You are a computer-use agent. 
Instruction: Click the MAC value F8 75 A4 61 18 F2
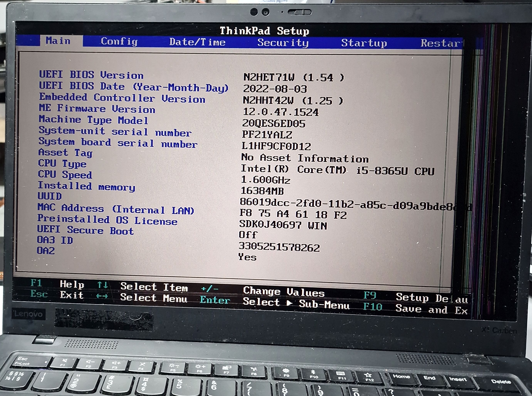pos(293,214)
